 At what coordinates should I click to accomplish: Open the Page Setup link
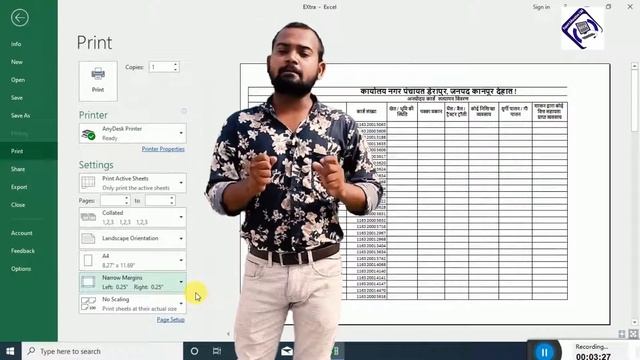click(171, 320)
